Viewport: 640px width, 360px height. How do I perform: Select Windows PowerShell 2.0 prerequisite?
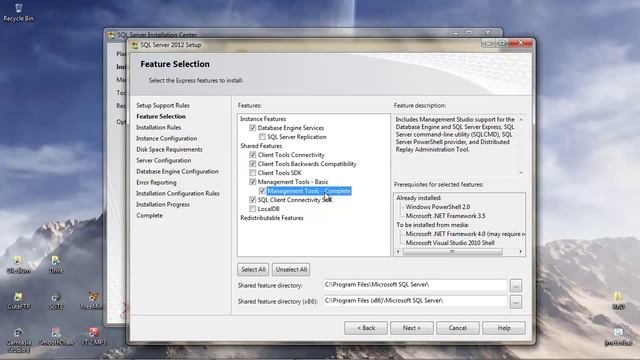[438, 207]
